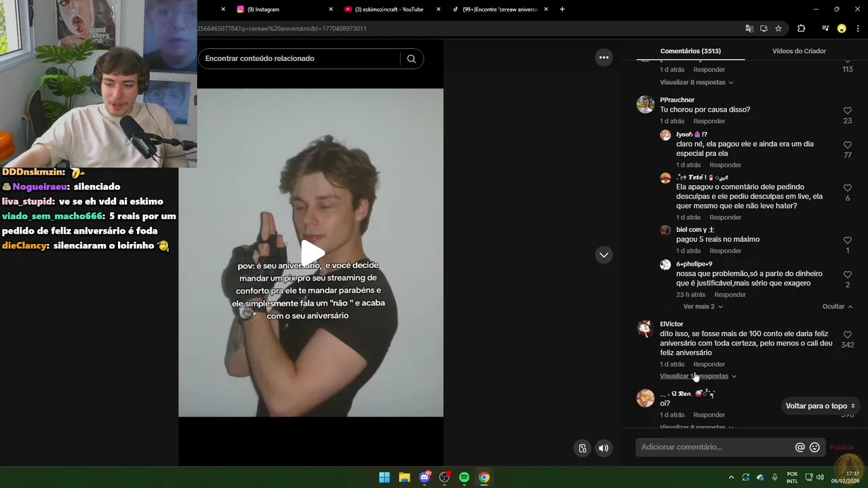Reply to 6•phelipe•9 via Responder
This screenshot has height=488, width=868.
coord(730,295)
